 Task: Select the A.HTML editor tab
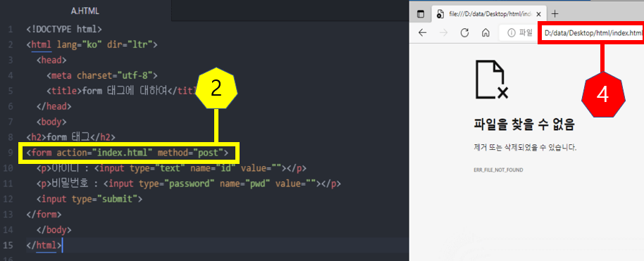click(x=85, y=11)
